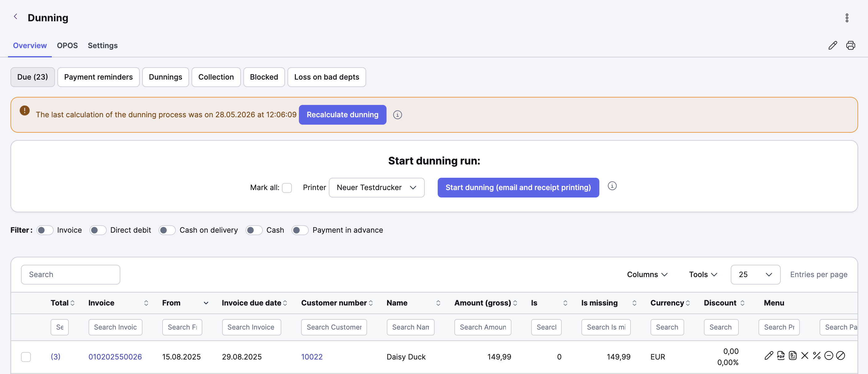The width and height of the screenshot is (868, 374).
Task: Click the circled minus icon in Daisy Duck's row
Action: pyautogui.click(x=829, y=356)
